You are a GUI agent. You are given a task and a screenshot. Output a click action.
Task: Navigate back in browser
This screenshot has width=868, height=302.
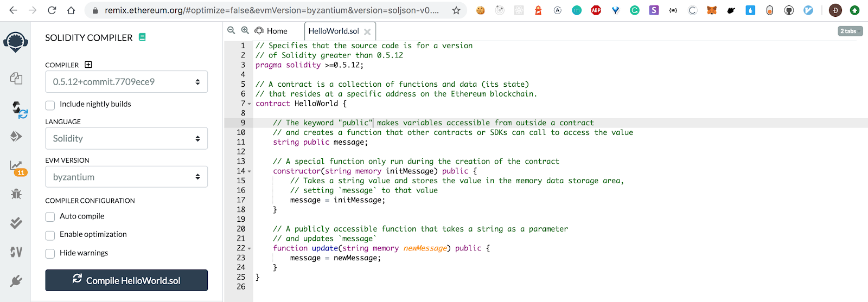(x=14, y=10)
